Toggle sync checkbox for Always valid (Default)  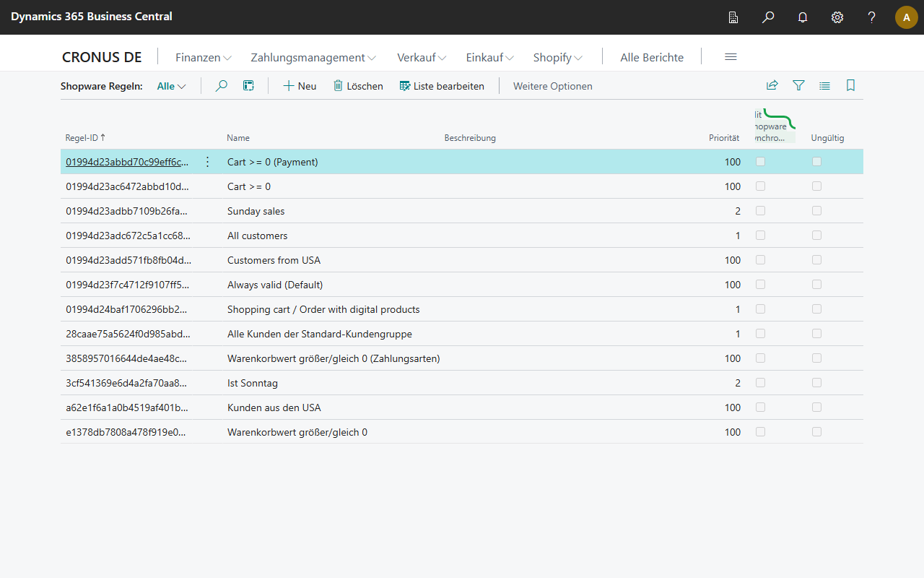click(x=760, y=285)
